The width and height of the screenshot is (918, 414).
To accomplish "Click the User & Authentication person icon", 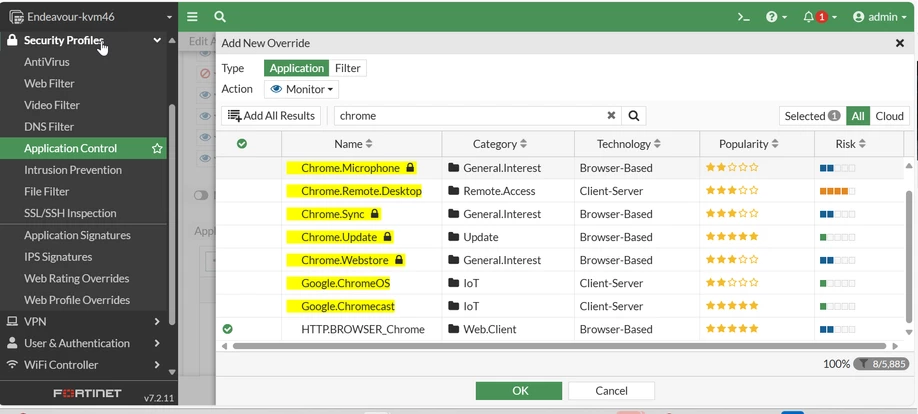I will [x=12, y=343].
